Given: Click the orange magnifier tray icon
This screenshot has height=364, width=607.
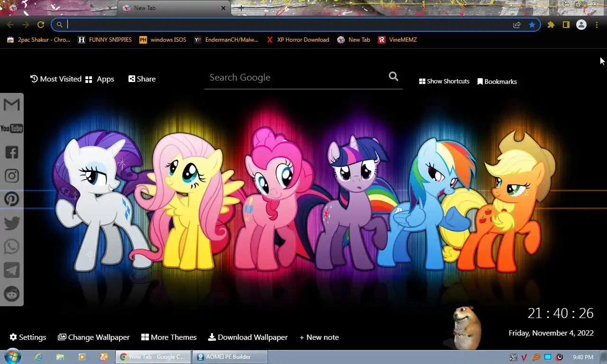Looking at the screenshot, I should (x=536, y=357).
